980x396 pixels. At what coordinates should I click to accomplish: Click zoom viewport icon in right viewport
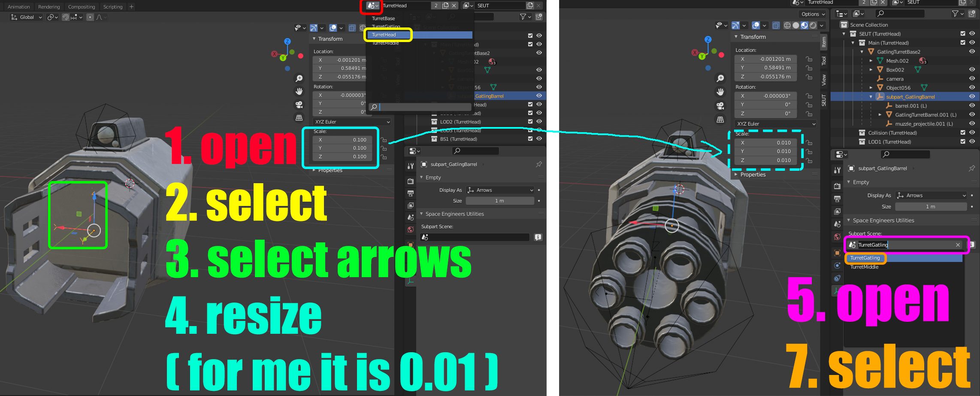click(720, 79)
